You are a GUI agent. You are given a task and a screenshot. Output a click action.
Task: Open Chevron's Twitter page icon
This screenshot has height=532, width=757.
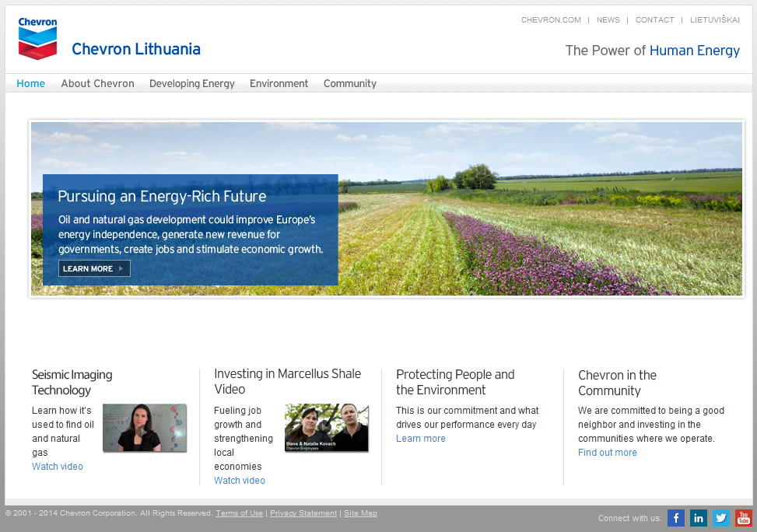pos(721,518)
